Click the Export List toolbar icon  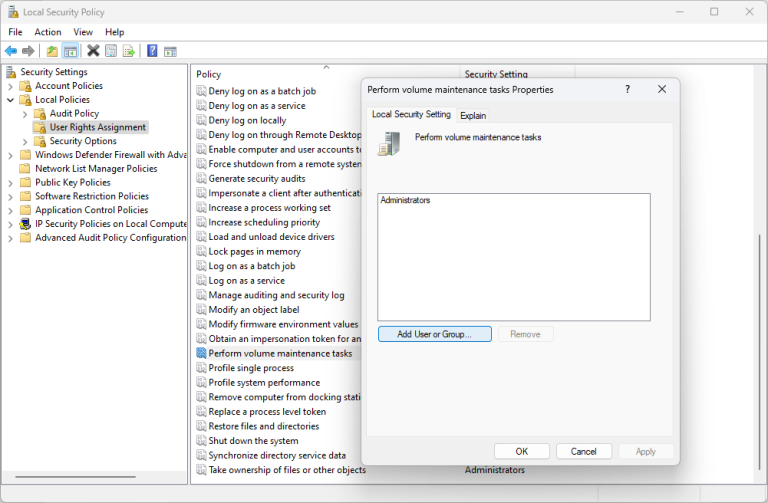tap(129, 51)
